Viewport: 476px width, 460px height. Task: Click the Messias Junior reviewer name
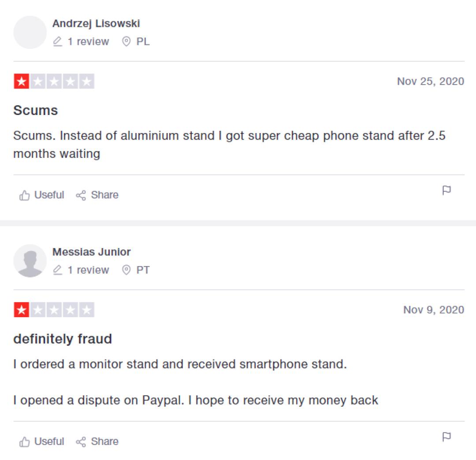pyautogui.click(x=92, y=252)
